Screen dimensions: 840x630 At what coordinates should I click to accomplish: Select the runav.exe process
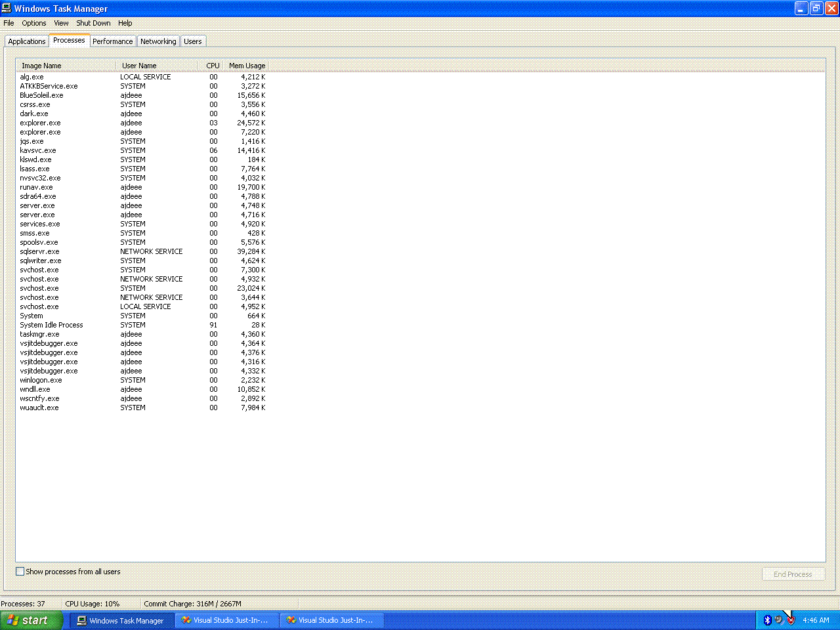(x=142, y=187)
